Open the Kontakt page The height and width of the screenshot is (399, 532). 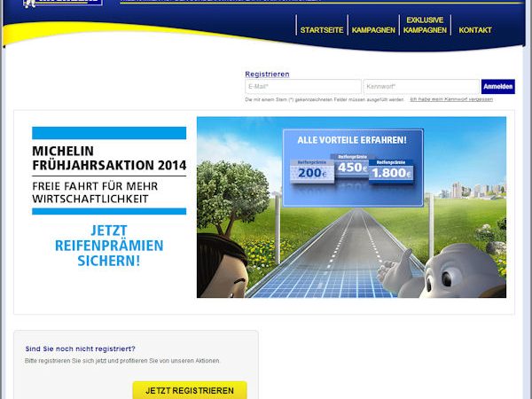(475, 30)
